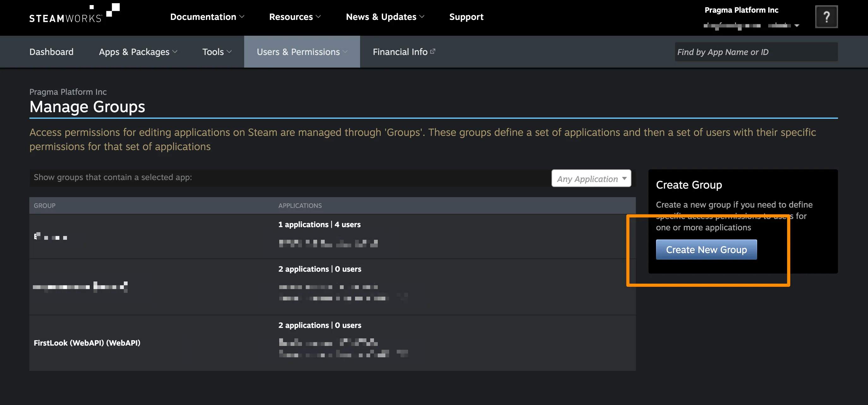The image size is (868, 405).
Task: Click the Create Group panel title
Action: click(689, 185)
